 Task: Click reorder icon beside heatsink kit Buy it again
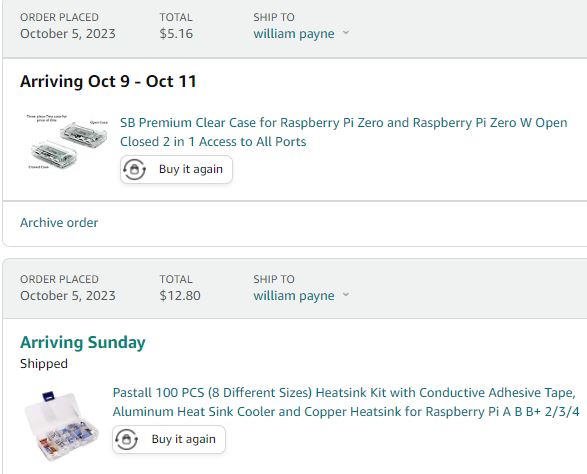126,440
